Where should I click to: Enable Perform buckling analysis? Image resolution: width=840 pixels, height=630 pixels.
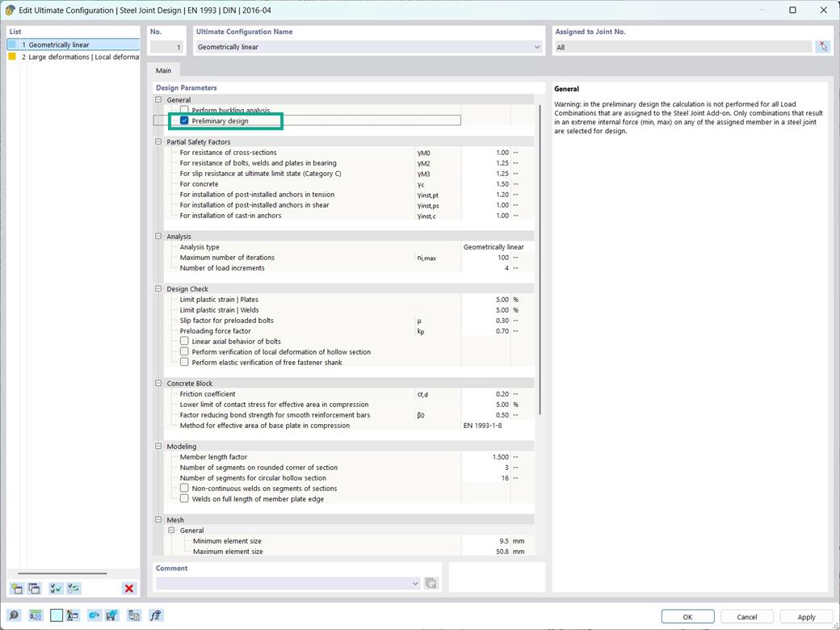click(x=184, y=110)
